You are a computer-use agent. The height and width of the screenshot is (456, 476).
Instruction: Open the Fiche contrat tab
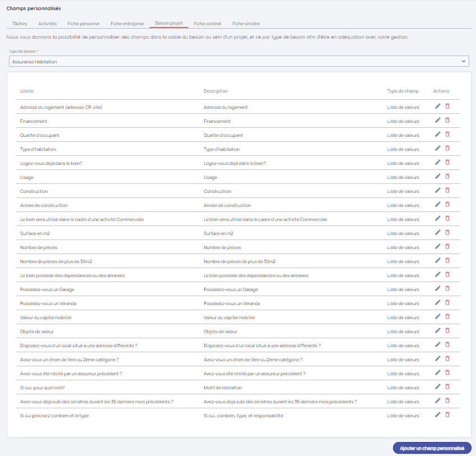click(207, 24)
